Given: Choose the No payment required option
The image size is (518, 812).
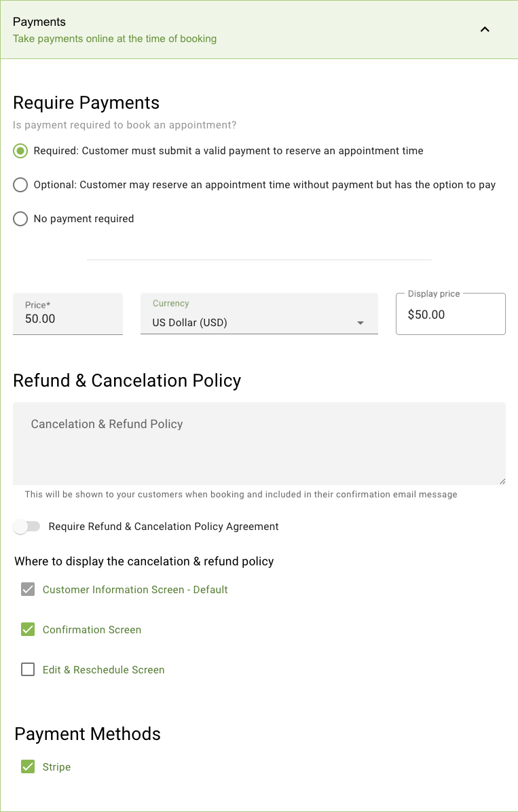Looking at the screenshot, I should click(x=21, y=219).
